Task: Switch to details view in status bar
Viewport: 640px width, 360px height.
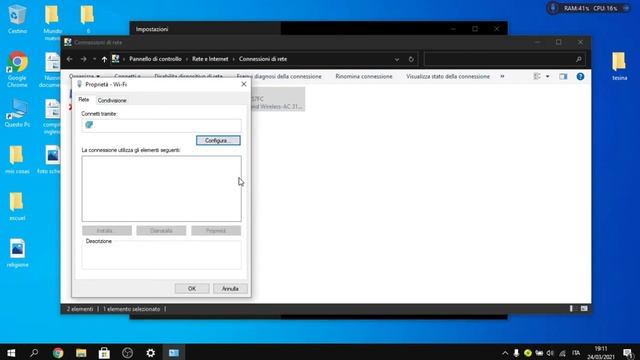Action: click(571, 309)
